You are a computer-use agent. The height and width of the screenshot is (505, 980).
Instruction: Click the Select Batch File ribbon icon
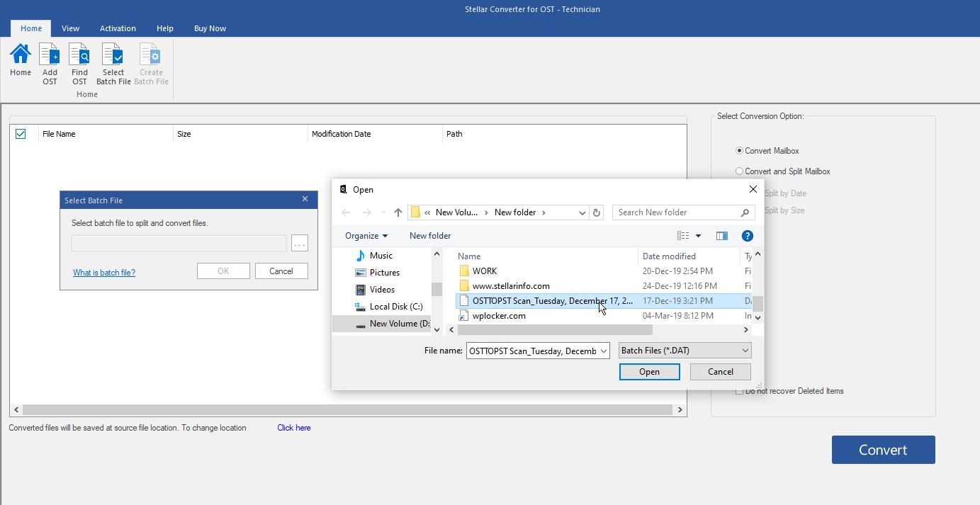coord(113,64)
